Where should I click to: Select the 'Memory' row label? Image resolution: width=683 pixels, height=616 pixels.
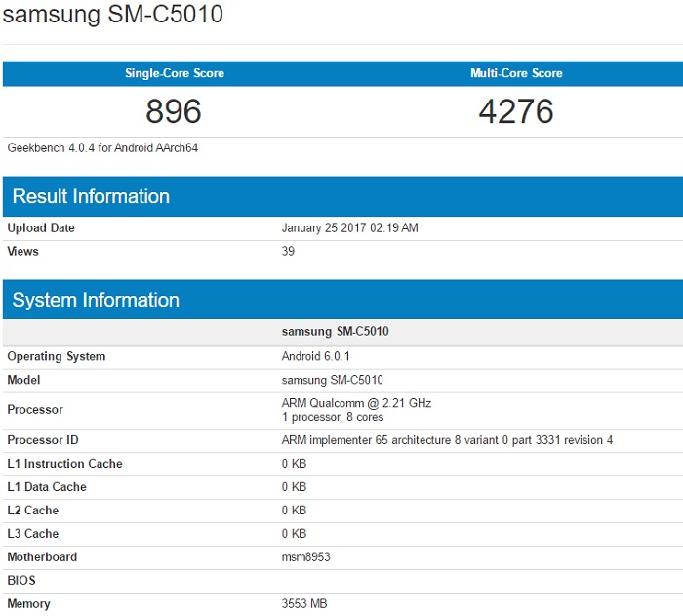[x=28, y=604]
